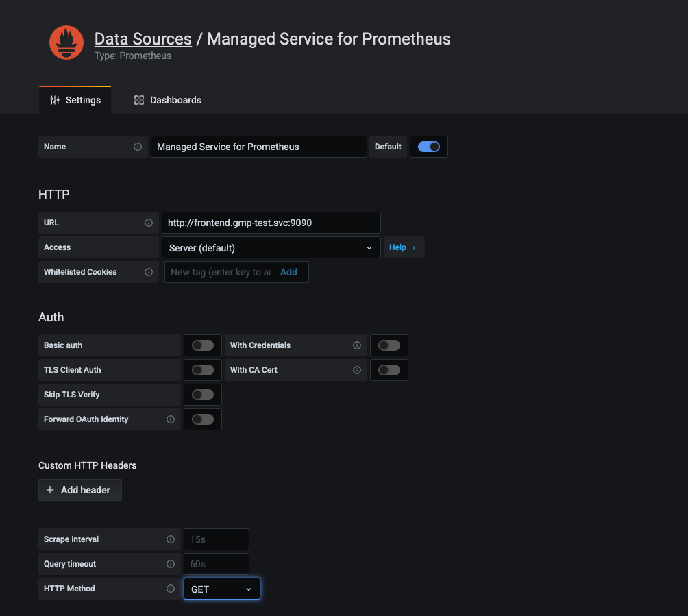Click the Scrape interval info icon
The height and width of the screenshot is (616, 688).
(171, 539)
